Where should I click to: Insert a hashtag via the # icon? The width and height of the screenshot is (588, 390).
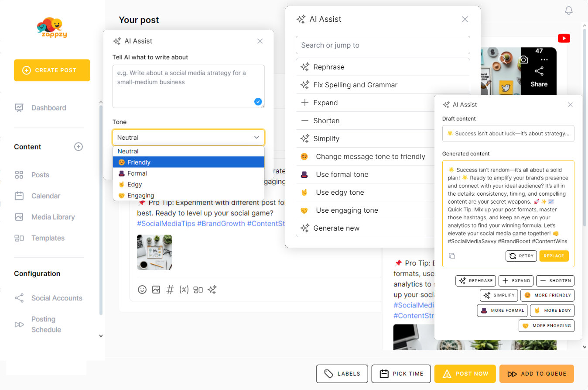click(x=170, y=289)
